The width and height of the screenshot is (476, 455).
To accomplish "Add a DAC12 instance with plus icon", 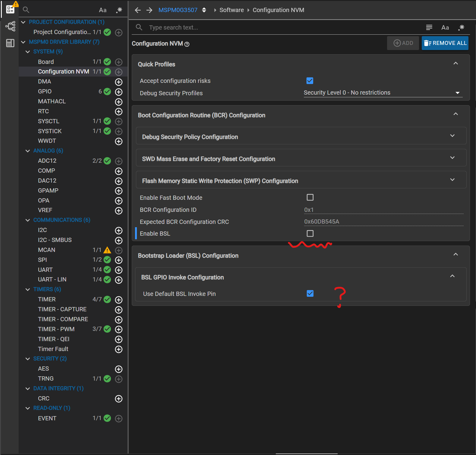I will [x=119, y=181].
